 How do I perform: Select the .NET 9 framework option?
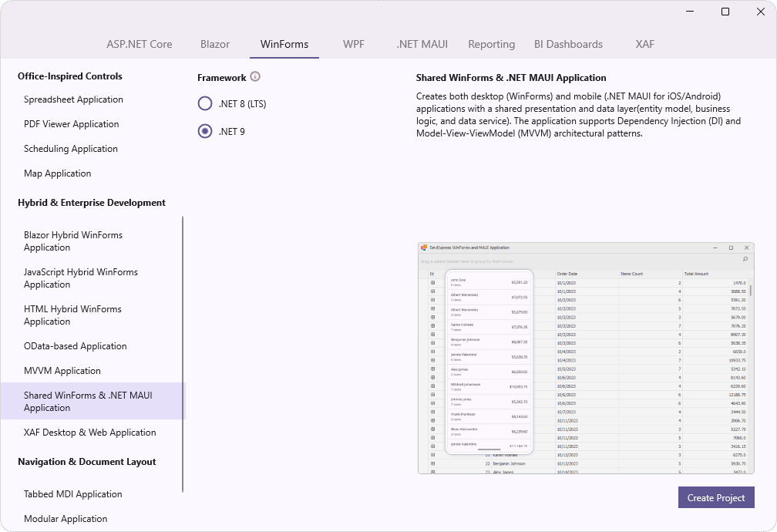pos(204,131)
